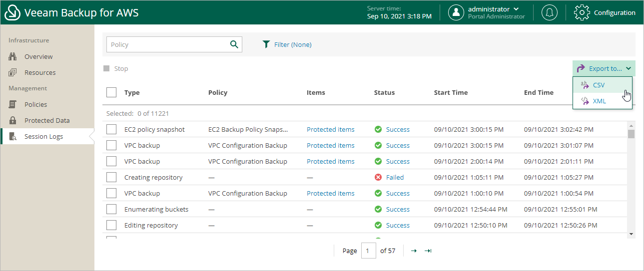Open the Filter (None) options

click(292, 44)
